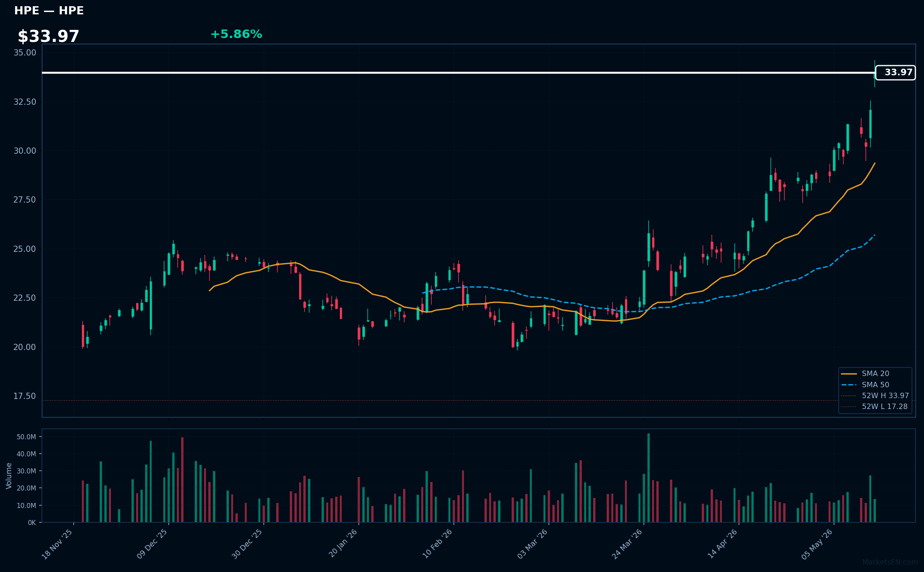Click the 10 Feb '26 date label
The width and height of the screenshot is (924, 572).
438,544
